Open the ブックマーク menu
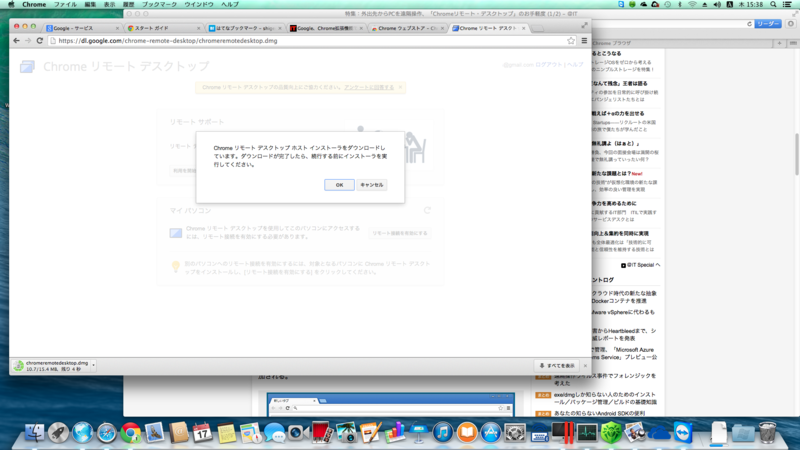The height and width of the screenshot is (450, 800). [159, 4]
